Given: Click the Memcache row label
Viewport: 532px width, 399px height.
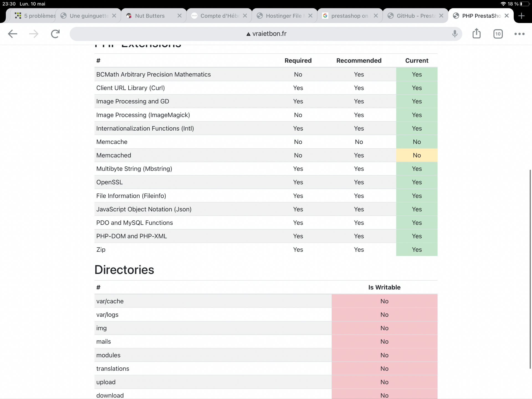Looking at the screenshot, I should 112,142.
